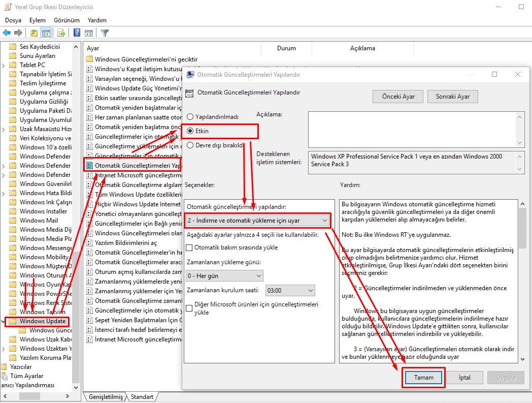Select the Devre dışı bırakıldı radio button
The width and height of the screenshot is (532, 403).
[x=190, y=145]
